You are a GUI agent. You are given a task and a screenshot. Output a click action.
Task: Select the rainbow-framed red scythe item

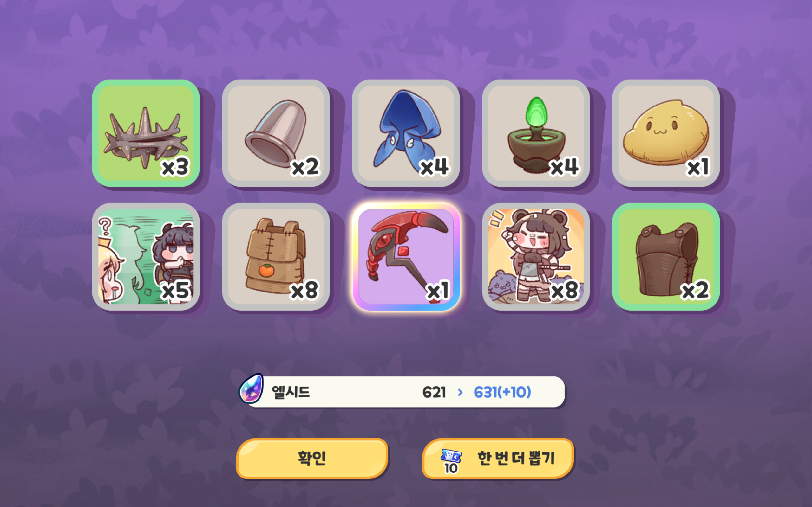[x=406, y=257]
